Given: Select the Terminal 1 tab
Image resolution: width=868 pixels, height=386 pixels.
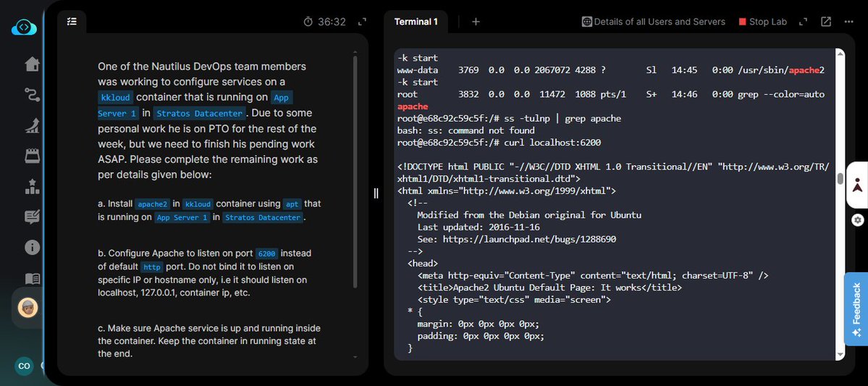Looking at the screenshot, I should click(x=416, y=22).
